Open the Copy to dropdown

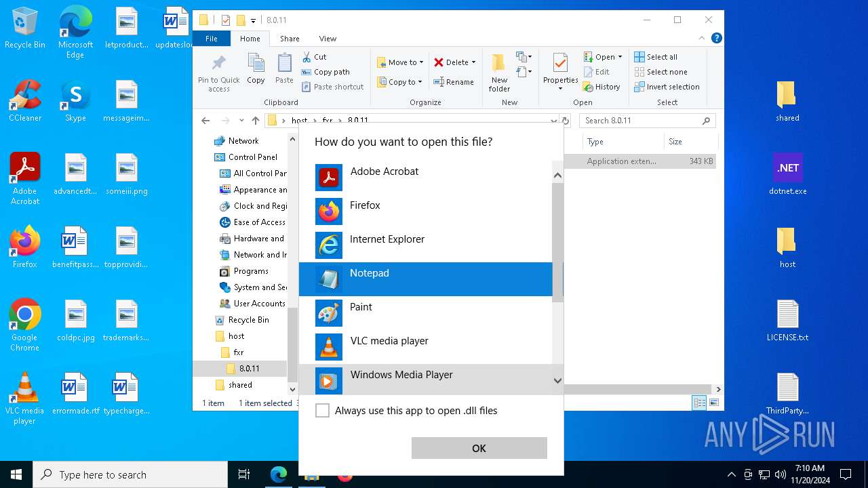pos(399,82)
